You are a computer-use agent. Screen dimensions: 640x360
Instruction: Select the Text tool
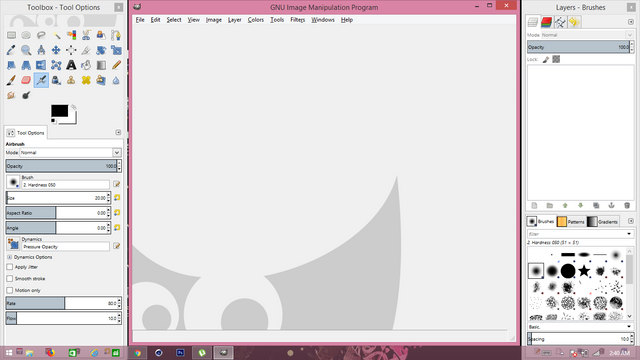[x=71, y=65]
